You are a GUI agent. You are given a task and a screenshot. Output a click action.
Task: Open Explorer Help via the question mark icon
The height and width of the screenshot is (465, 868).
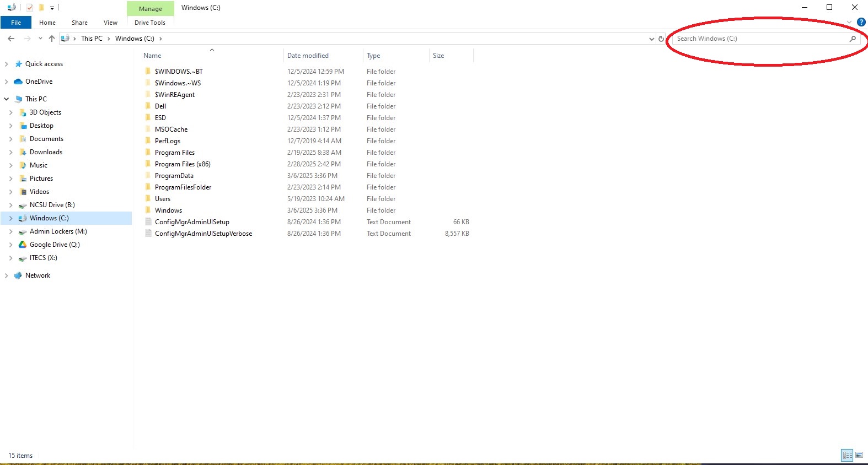(x=861, y=23)
